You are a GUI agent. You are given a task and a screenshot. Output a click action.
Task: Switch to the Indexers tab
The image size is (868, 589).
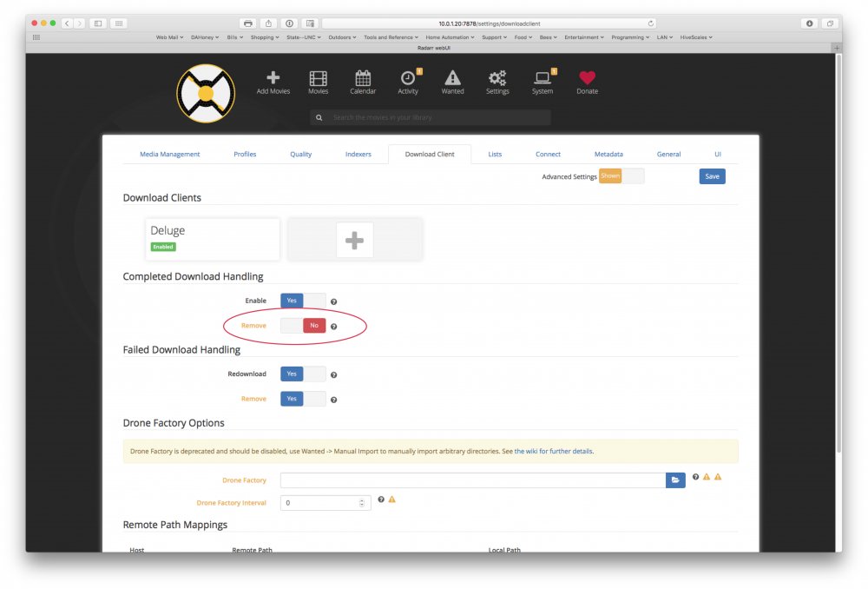(358, 155)
